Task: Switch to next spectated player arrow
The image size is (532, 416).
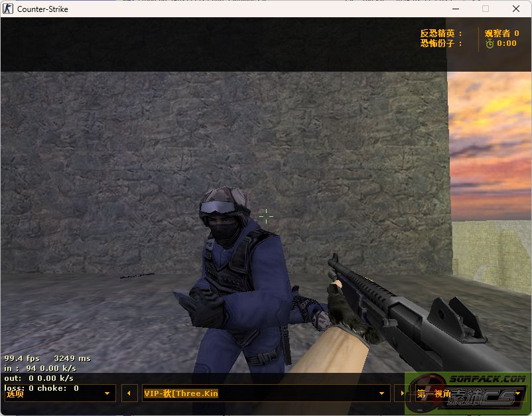Action: click(x=402, y=393)
